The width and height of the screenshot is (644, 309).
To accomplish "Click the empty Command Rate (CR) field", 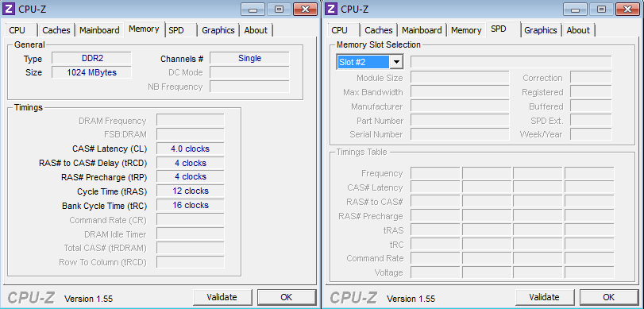I will pyautogui.click(x=190, y=219).
